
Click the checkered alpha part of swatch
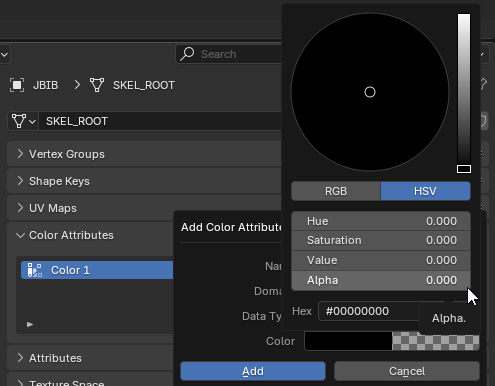(x=436, y=341)
